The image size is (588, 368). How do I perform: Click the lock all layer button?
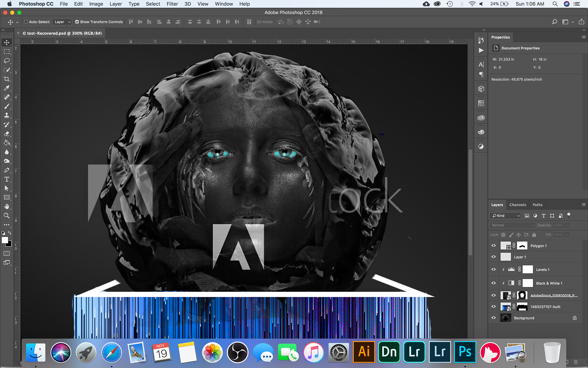click(x=534, y=235)
